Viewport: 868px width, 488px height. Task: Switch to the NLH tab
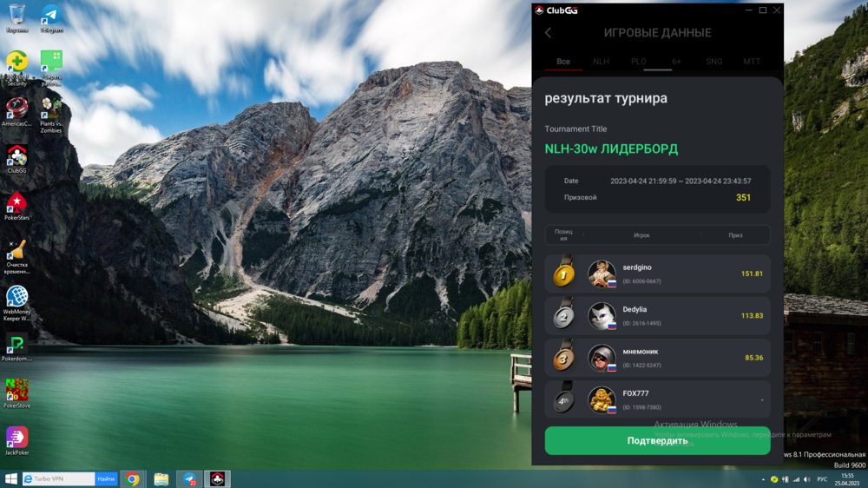tap(601, 62)
